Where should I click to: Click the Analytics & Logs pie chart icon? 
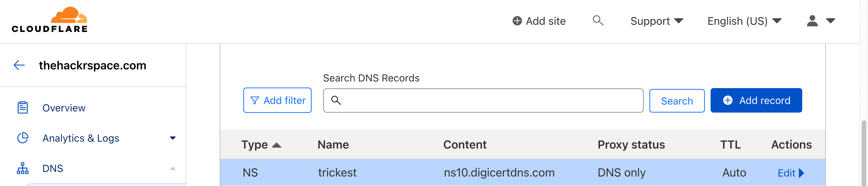click(x=23, y=138)
